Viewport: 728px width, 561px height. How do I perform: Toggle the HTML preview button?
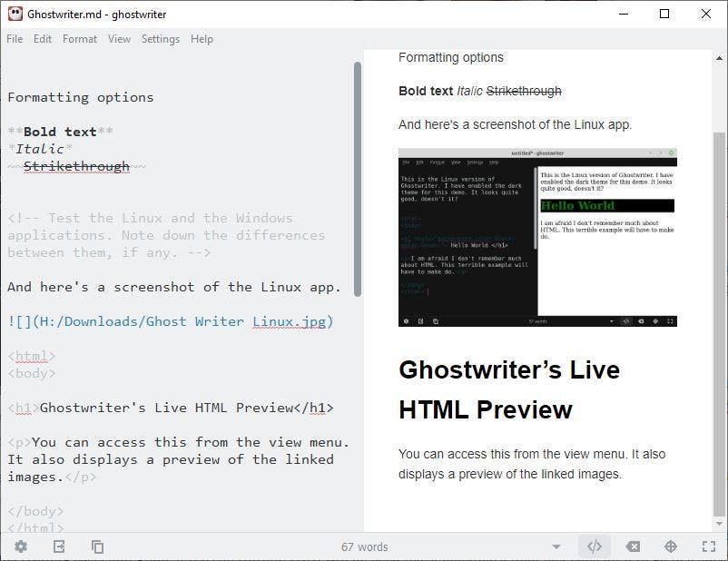pos(595,546)
